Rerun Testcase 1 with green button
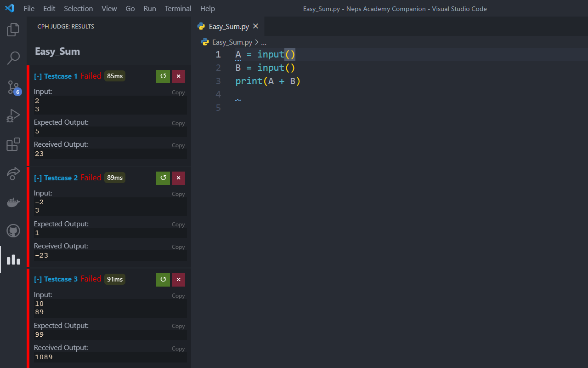 coord(163,76)
